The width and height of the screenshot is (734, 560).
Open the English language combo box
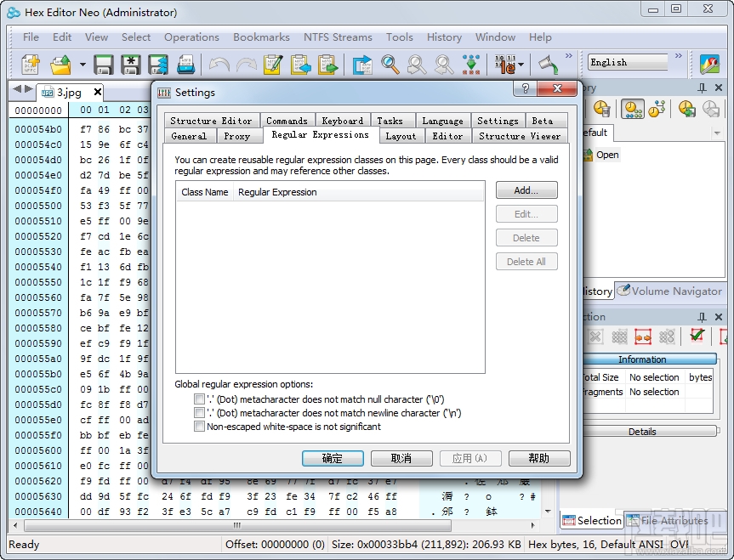[x=628, y=62]
